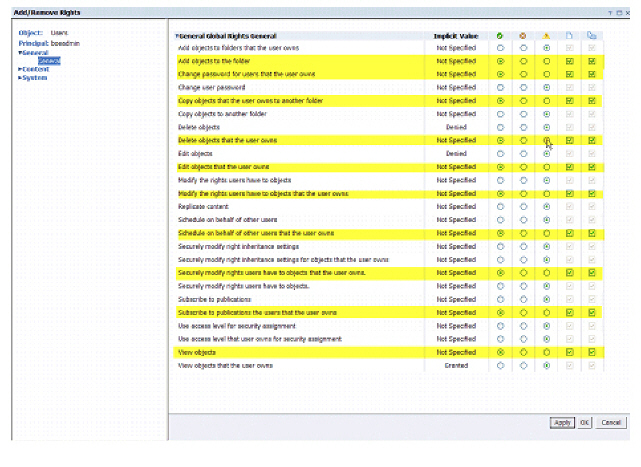Deny the 'Edit objects' right
This screenshot has height=467, width=641.
523,154
